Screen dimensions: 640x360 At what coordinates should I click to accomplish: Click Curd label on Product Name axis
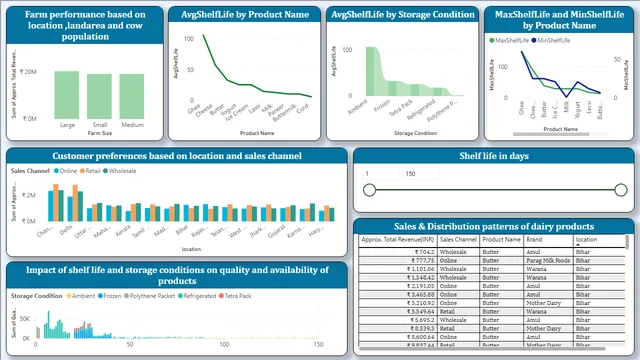pyautogui.click(x=302, y=108)
